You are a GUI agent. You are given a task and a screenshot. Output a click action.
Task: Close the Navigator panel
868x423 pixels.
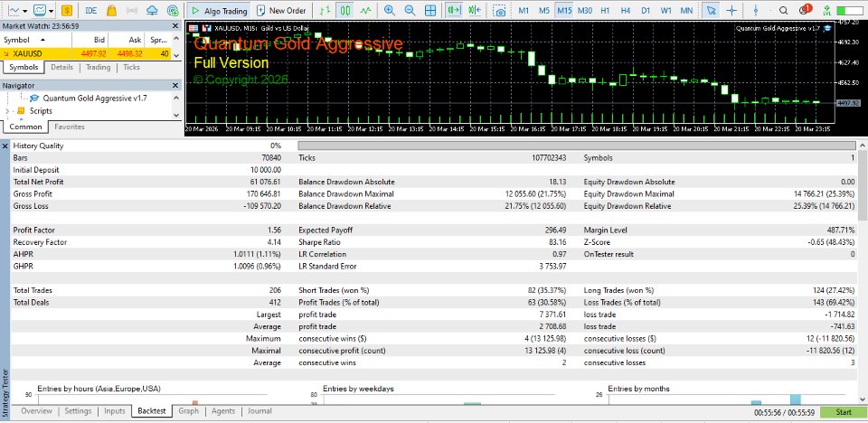pos(175,85)
